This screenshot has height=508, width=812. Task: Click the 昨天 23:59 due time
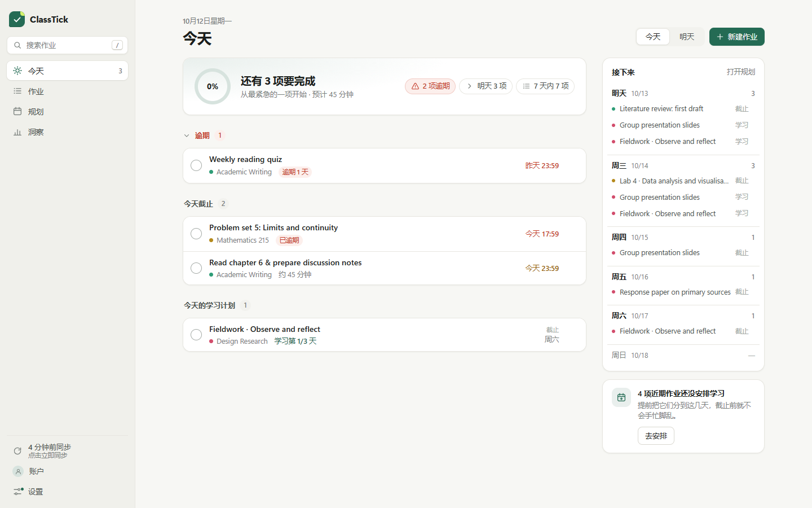[x=542, y=165]
